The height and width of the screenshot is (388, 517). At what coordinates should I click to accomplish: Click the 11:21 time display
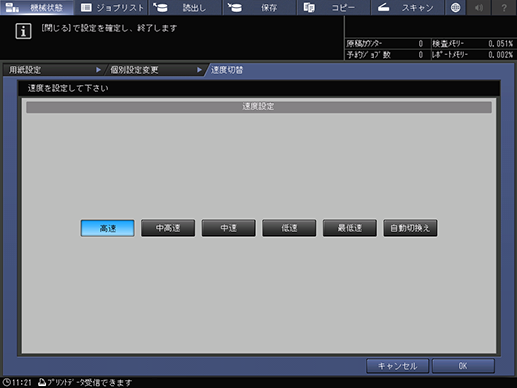pos(22,383)
